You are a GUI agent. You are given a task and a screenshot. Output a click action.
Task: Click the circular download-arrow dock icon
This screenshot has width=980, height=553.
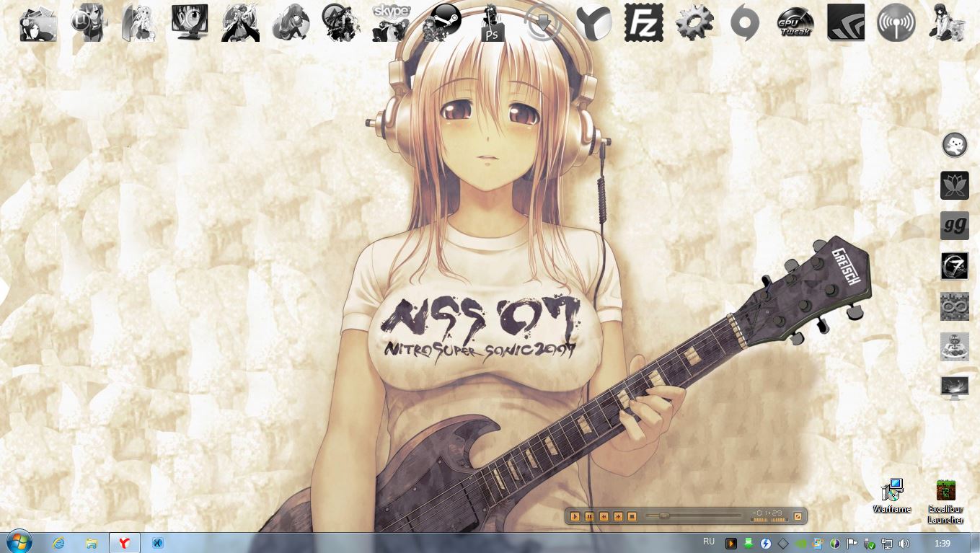(542, 22)
